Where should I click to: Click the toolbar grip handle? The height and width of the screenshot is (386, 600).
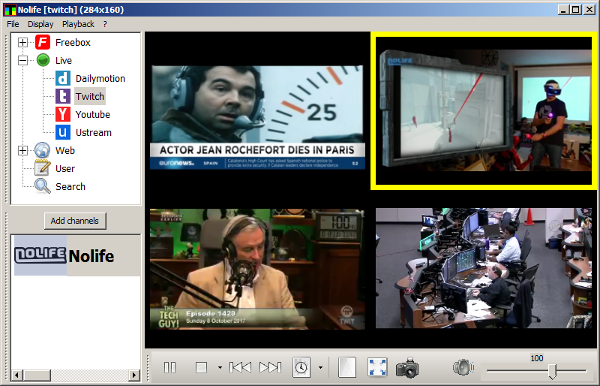(x=148, y=368)
